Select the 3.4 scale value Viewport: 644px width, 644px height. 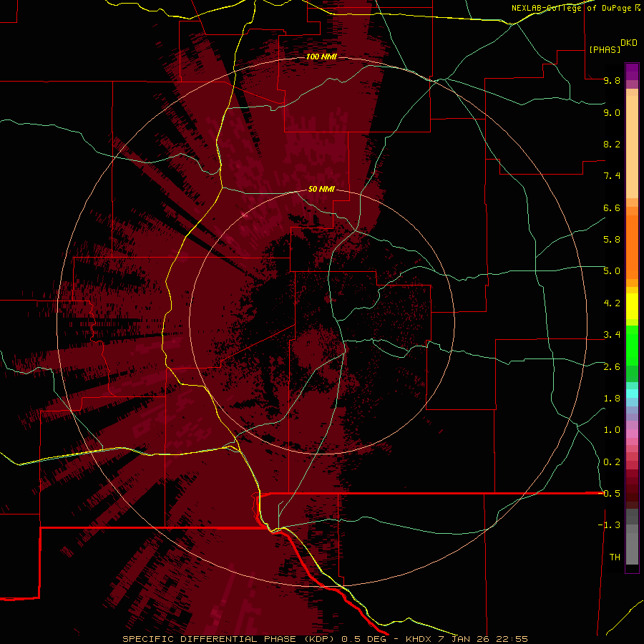612,335
